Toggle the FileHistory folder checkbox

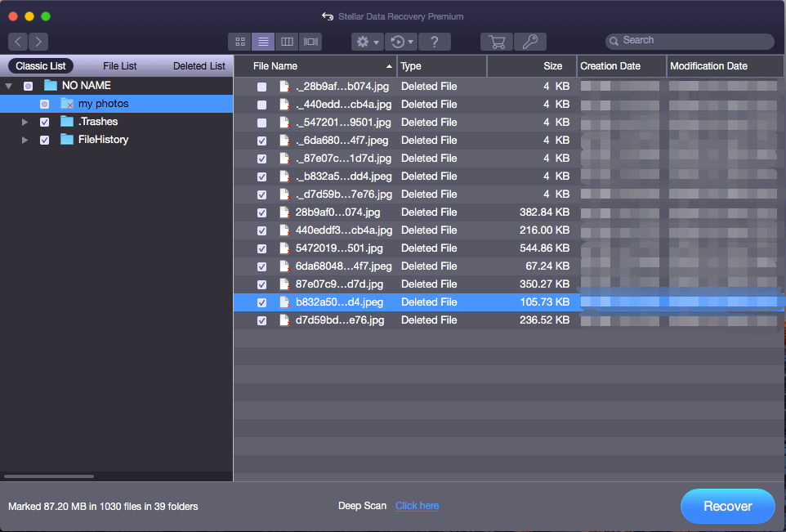[45, 140]
